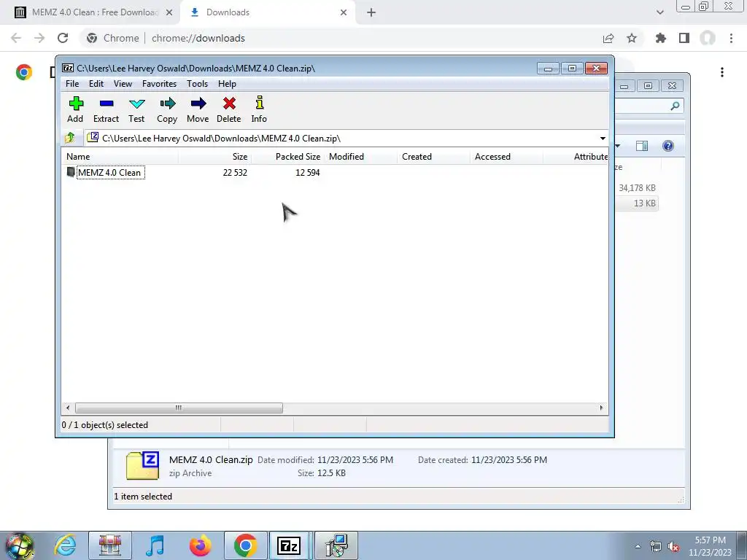Click the muted volume tray icon
Image resolution: width=747 pixels, height=560 pixels.
[673, 547]
